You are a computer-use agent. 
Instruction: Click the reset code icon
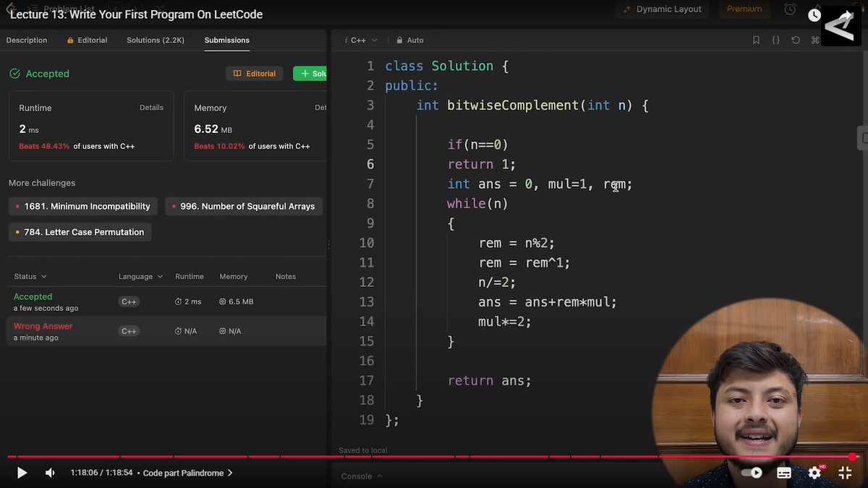[x=796, y=40]
